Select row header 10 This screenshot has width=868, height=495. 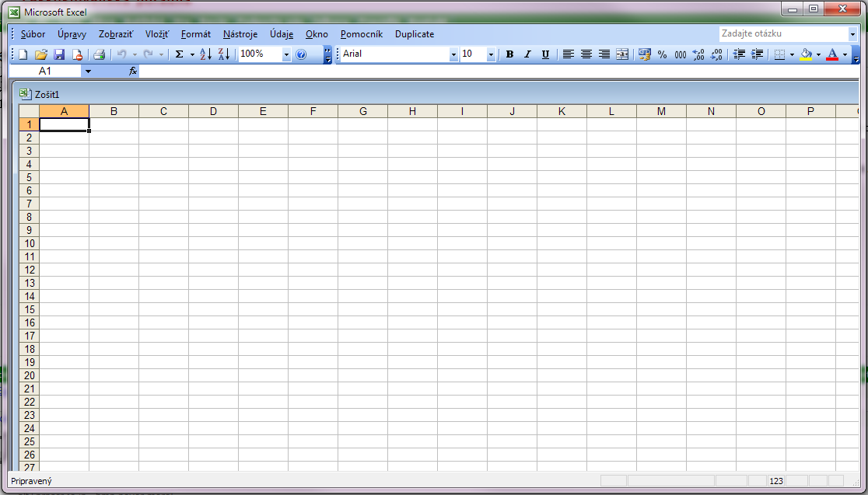point(30,243)
